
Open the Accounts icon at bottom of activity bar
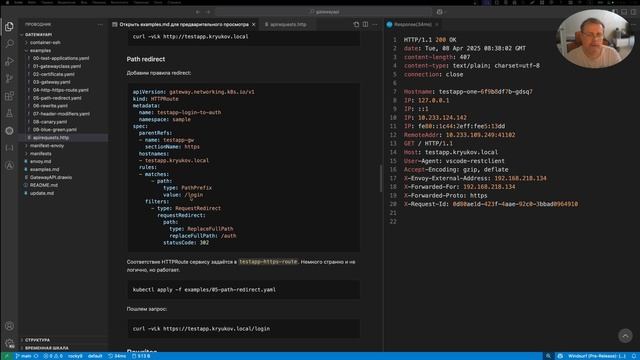9,326
